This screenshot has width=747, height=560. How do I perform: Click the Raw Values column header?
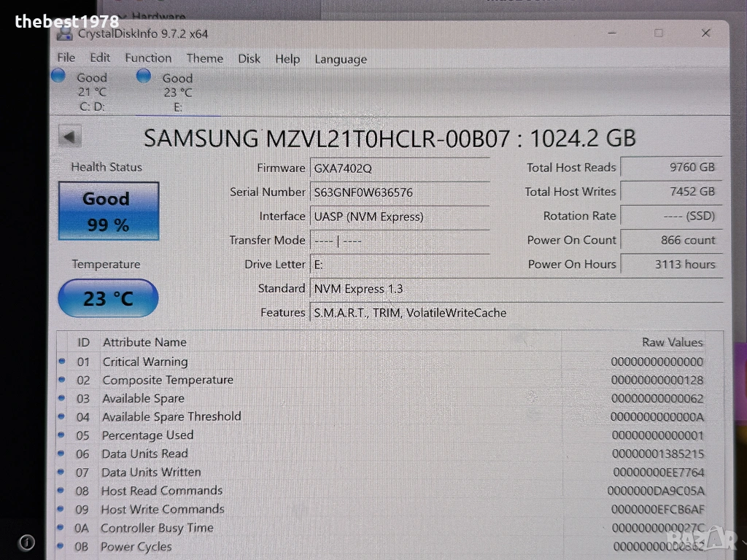coord(672,342)
